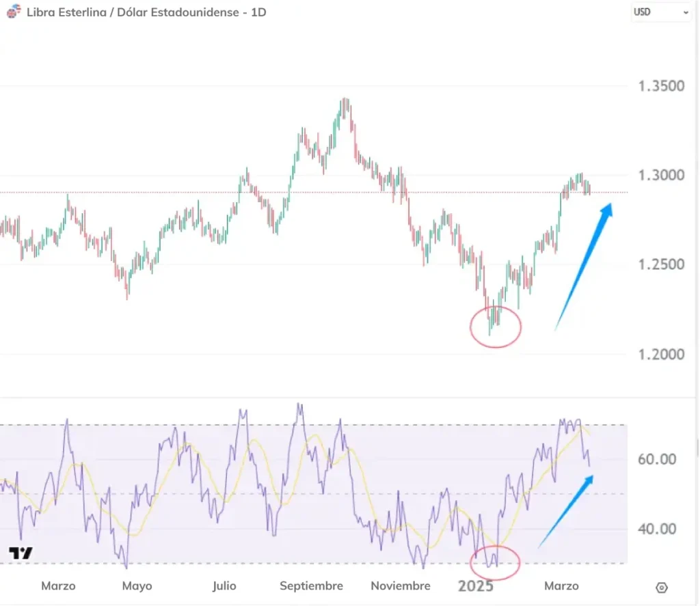Viewport: 700px width, 606px height.
Task: Click the Julio time axis label
Action: [x=224, y=586]
